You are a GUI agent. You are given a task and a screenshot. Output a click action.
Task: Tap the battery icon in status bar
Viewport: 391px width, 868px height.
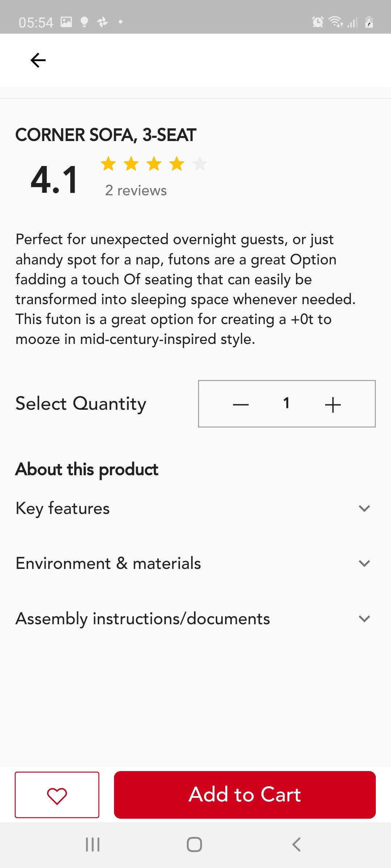(x=369, y=22)
